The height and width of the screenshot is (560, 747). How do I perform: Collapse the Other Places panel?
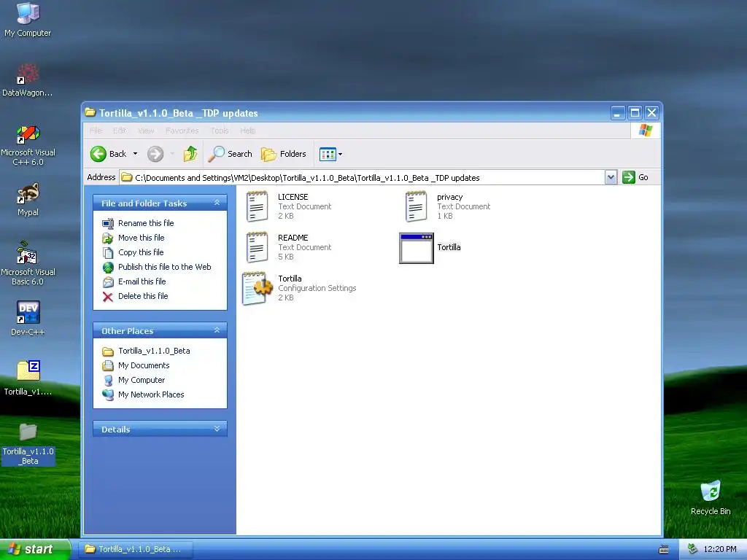click(x=217, y=330)
